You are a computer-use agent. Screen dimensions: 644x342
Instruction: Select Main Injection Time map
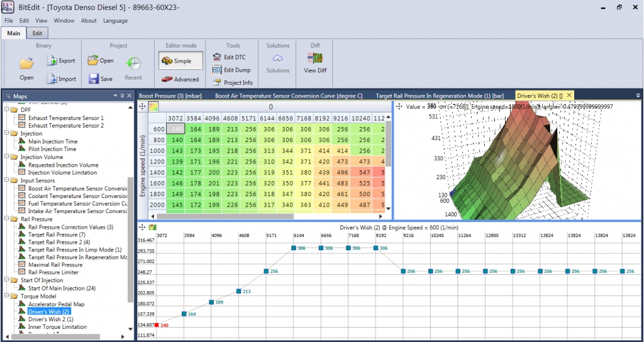[x=53, y=141]
